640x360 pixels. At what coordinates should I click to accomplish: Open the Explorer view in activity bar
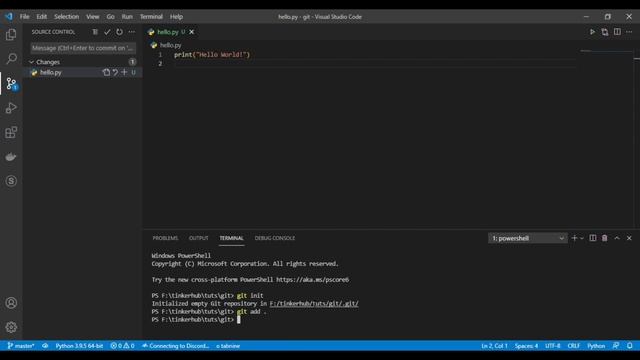(11, 35)
